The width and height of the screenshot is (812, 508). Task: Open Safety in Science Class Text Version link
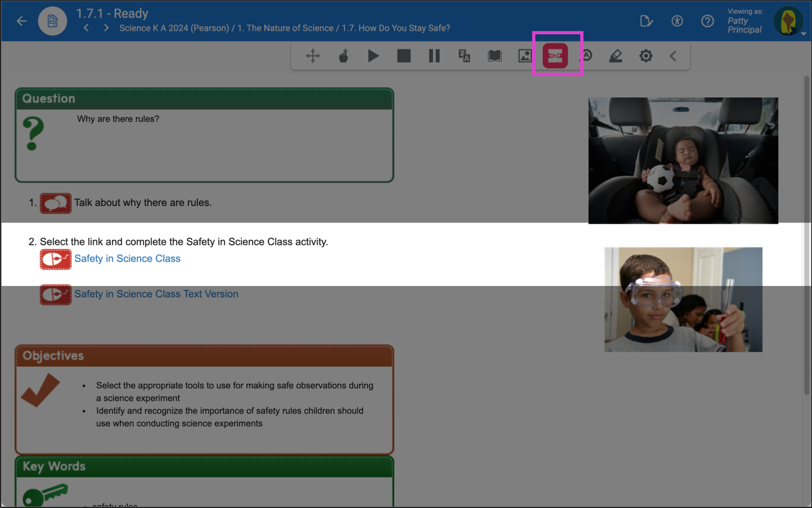tap(156, 294)
